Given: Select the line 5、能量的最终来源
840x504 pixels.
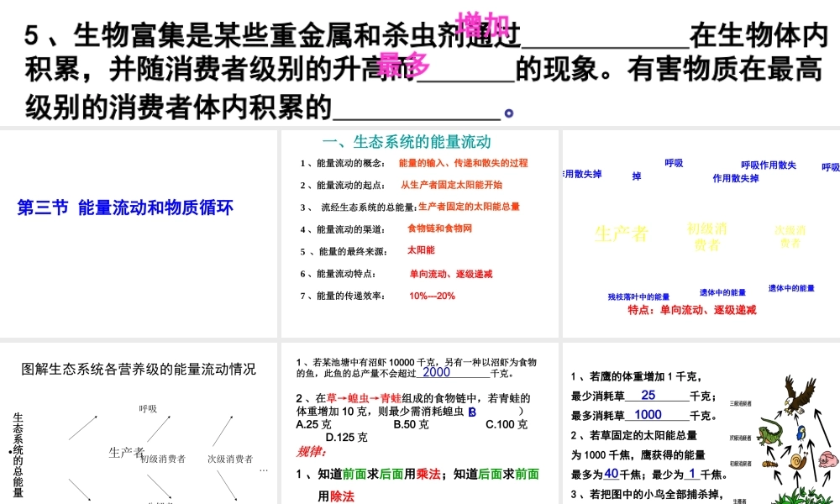Looking at the screenshot, I should pyautogui.click(x=343, y=252).
